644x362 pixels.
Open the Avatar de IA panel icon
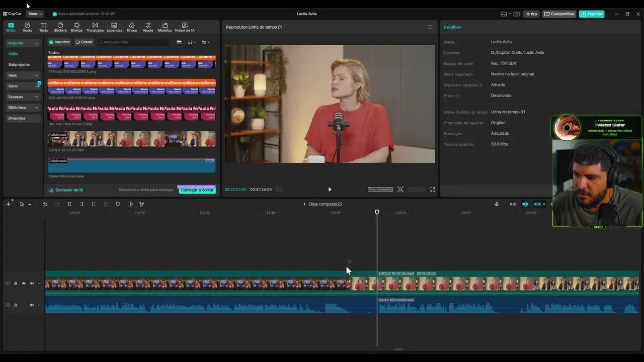[185, 27]
